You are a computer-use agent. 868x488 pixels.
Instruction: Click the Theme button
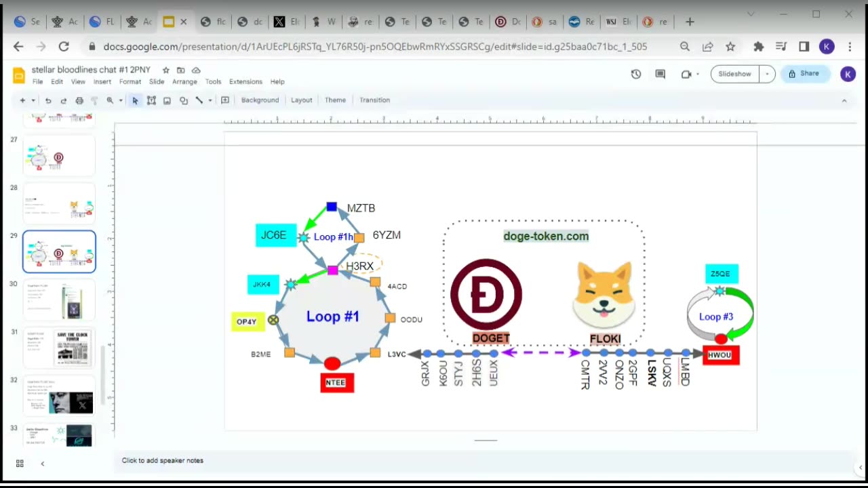335,100
